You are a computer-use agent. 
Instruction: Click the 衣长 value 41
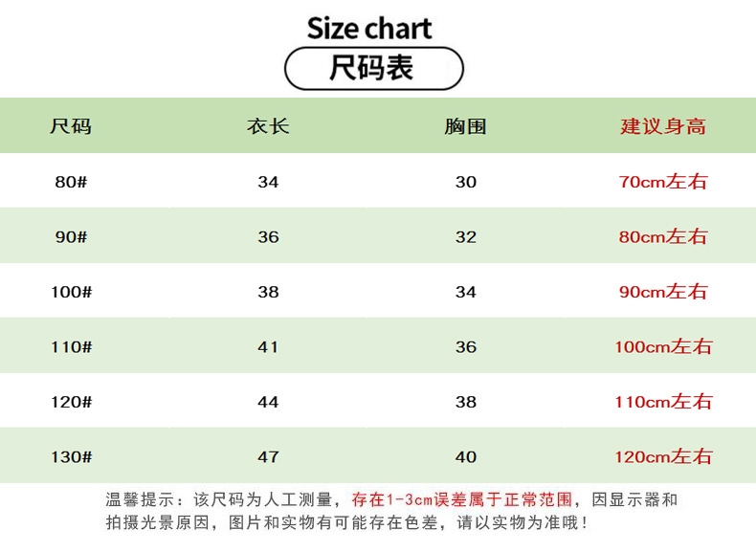point(268,346)
